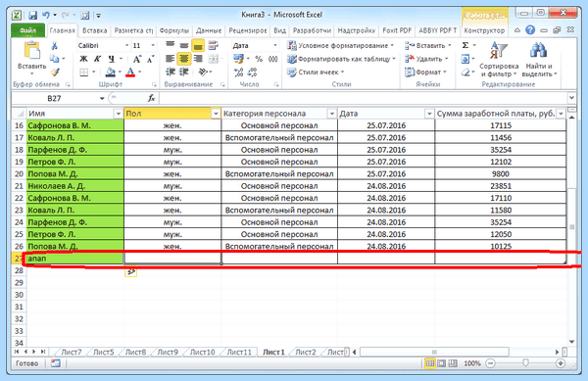This screenshot has height=381, width=588.
Task: Open the Calibri font name dropdown
Action: coord(126,45)
